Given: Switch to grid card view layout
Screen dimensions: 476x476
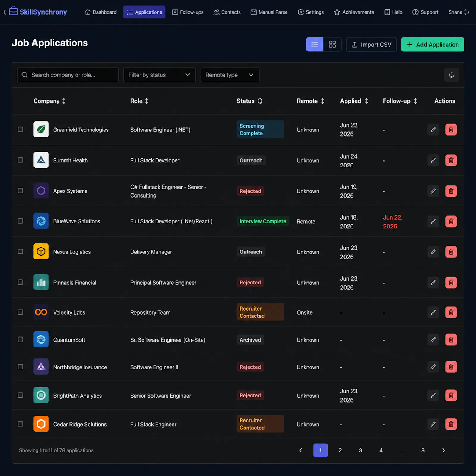Looking at the screenshot, I should [332, 44].
